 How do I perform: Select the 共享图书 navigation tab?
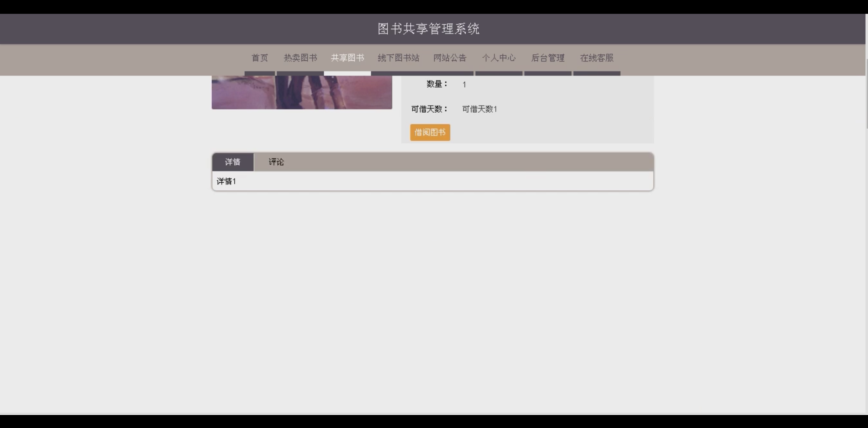point(347,58)
